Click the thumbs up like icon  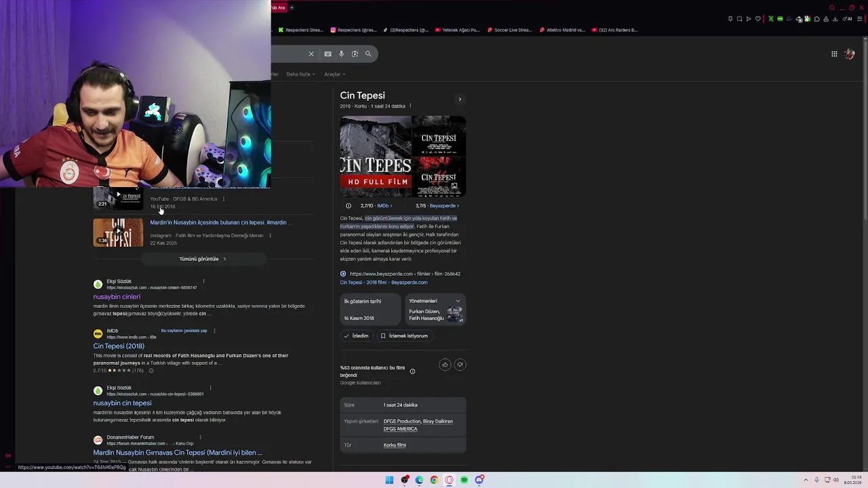[x=445, y=365]
